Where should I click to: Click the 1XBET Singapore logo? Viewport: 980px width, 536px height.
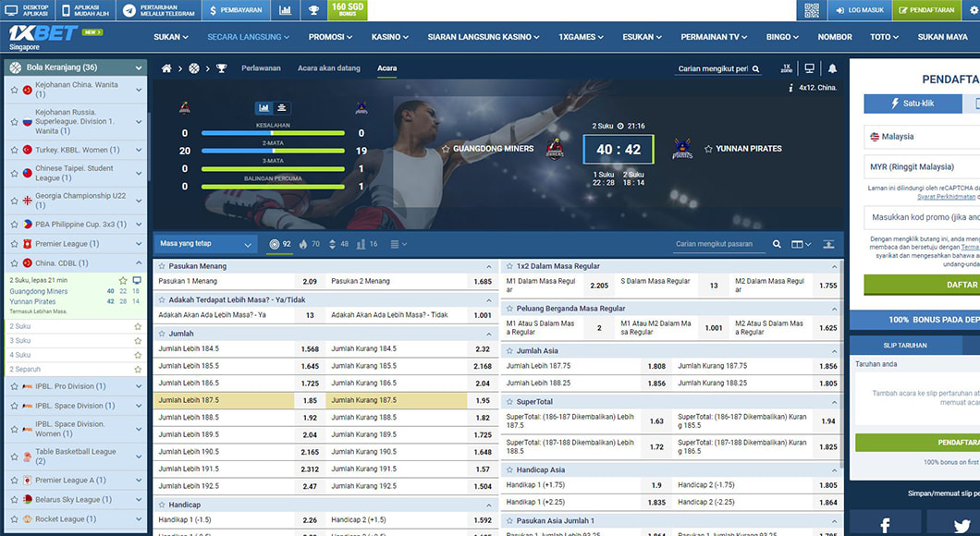[x=43, y=38]
